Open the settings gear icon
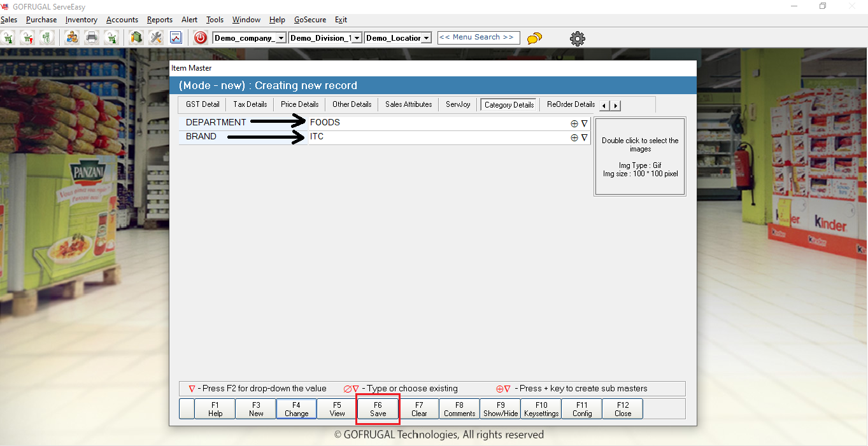868x446 pixels. click(x=577, y=38)
